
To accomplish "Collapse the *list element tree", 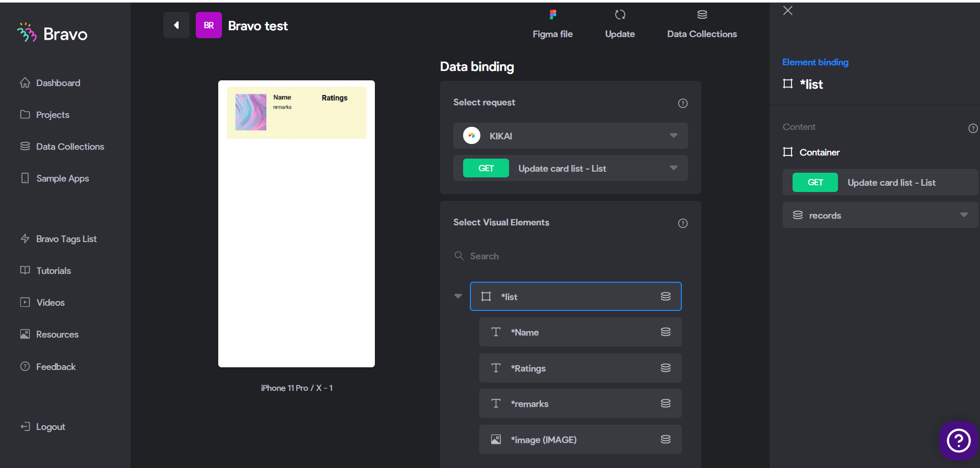I will pyautogui.click(x=458, y=296).
